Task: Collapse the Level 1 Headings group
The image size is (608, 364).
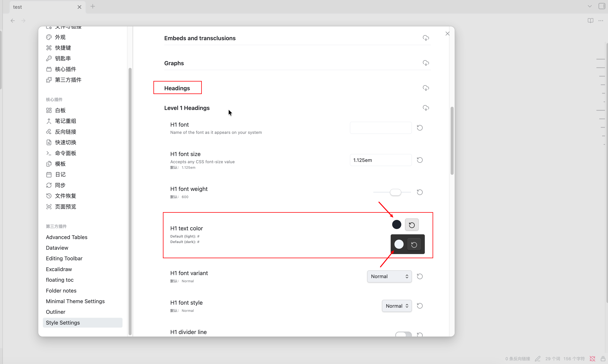Action: click(187, 108)
